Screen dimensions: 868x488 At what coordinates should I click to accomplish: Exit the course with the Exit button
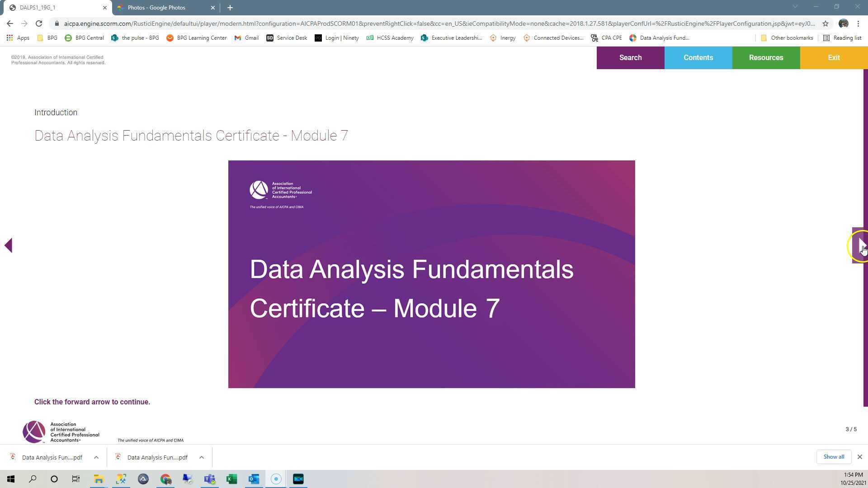click(834, 58)
